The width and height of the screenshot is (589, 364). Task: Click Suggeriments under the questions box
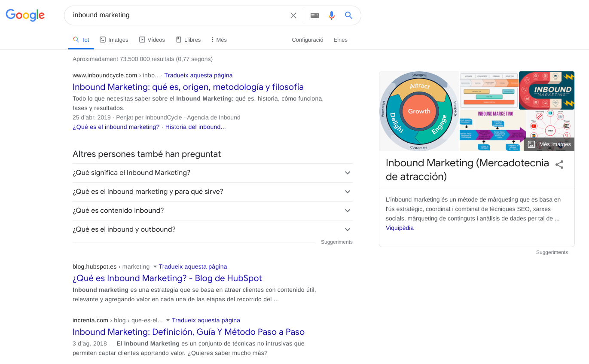(337, 242)
